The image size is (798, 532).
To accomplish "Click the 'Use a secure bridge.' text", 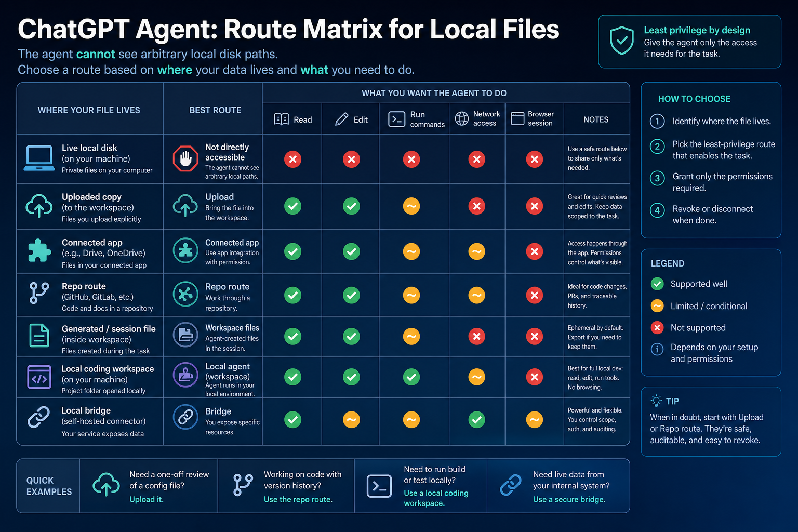I will (569, 499).
